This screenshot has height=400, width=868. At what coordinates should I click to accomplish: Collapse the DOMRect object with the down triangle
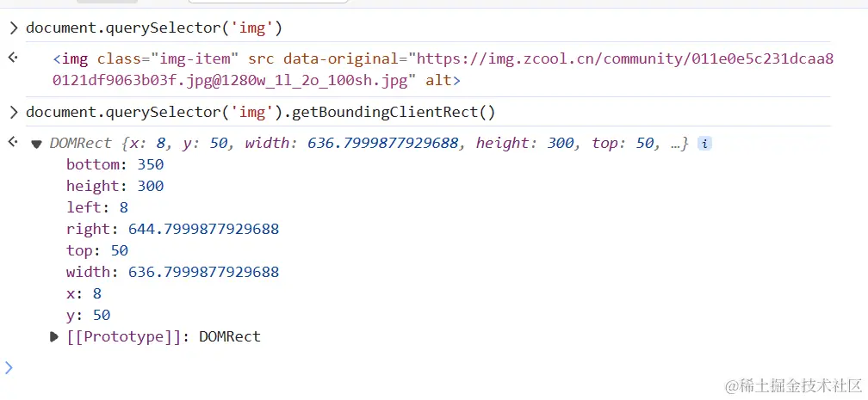coord(36,144)
